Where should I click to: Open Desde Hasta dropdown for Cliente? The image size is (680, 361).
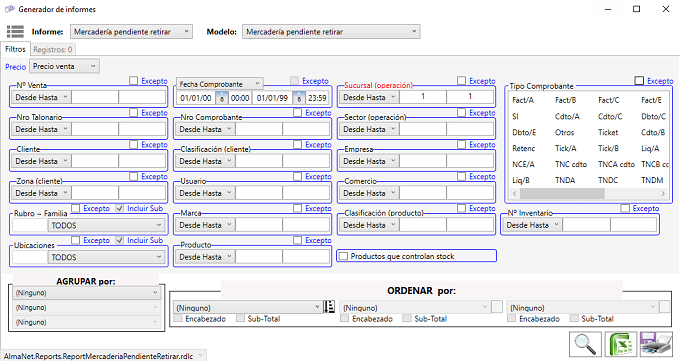tap(41, 161)
